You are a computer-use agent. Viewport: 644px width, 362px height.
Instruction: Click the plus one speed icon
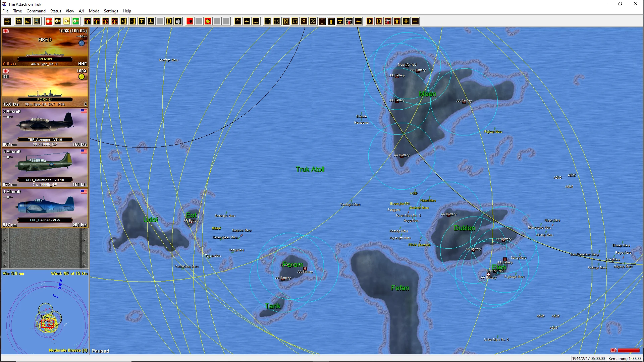tap(124, 21)
